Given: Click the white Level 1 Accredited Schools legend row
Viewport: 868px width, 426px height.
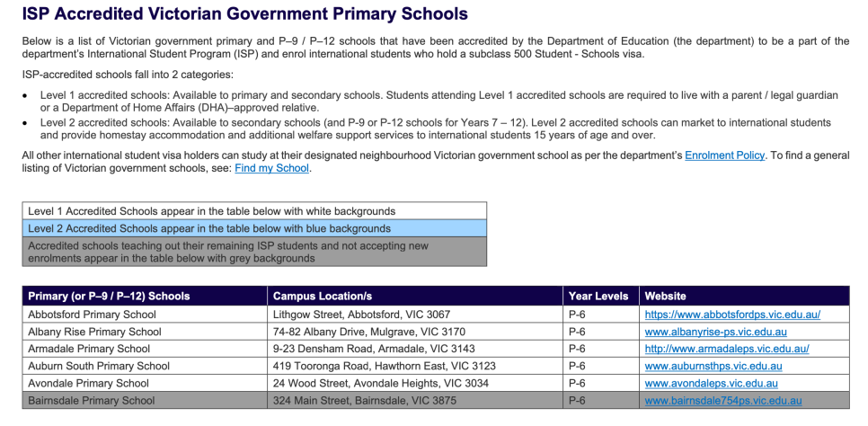Looking at the screenshot, I should coord(254,211).
